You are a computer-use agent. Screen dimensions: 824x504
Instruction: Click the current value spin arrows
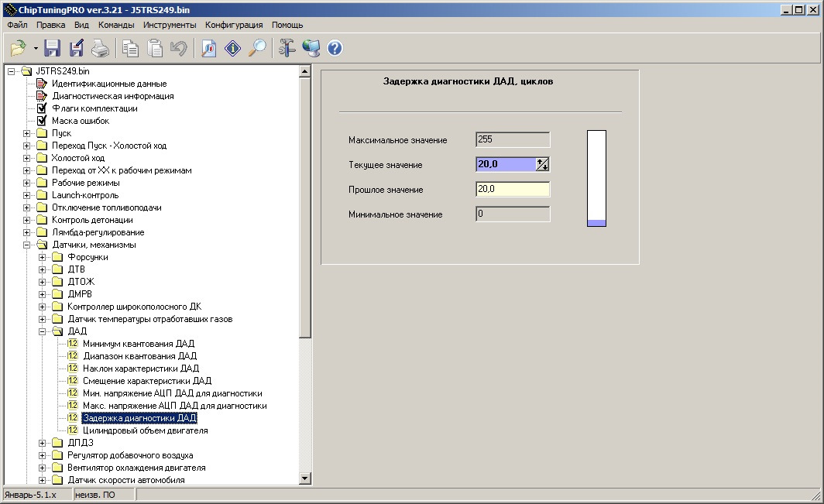tap(542, 164)
